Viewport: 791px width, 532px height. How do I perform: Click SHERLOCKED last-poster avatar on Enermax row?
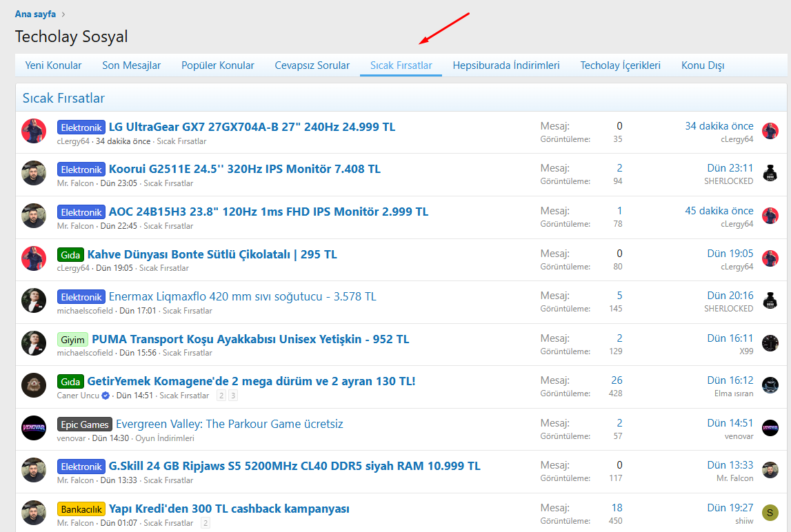(x=770, y=300)
